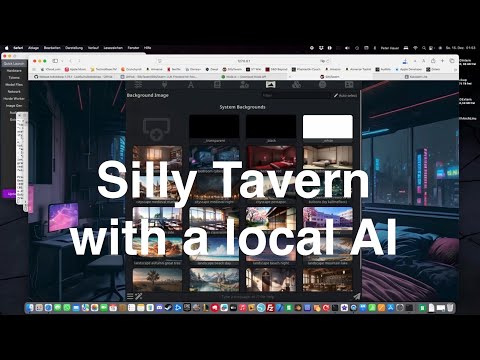Open the Apple Music bookmark
The image size is (480, 360).
pos(76,69)
